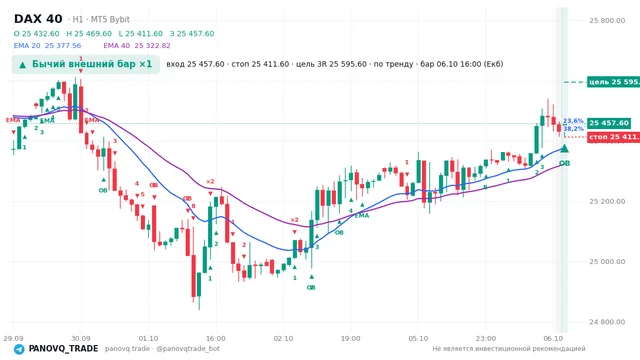640x360 pixels.
Task: Click the 'H1 · MT5 Bybit' timeframe text
Action: click(x=101, y=19)
